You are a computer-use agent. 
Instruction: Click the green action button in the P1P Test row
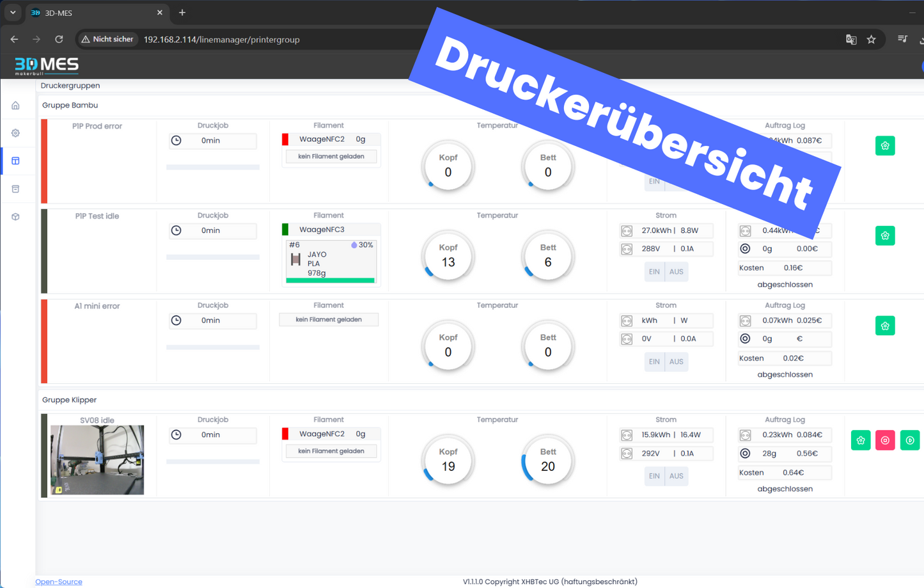coord(884,235)
